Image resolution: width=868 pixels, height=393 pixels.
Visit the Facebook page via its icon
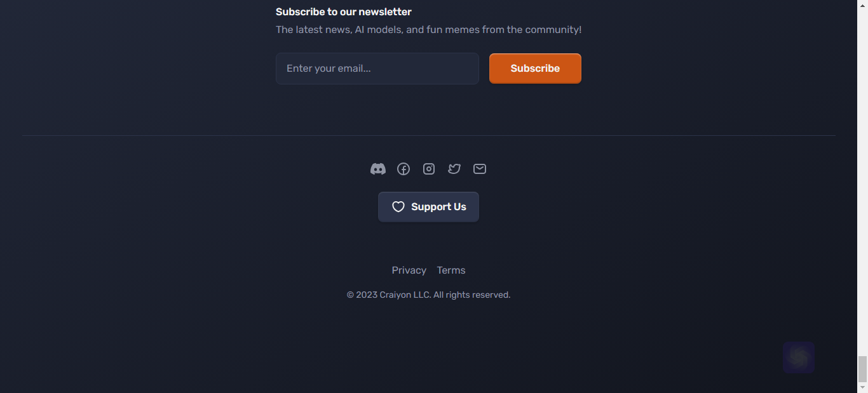coord(403,169)
